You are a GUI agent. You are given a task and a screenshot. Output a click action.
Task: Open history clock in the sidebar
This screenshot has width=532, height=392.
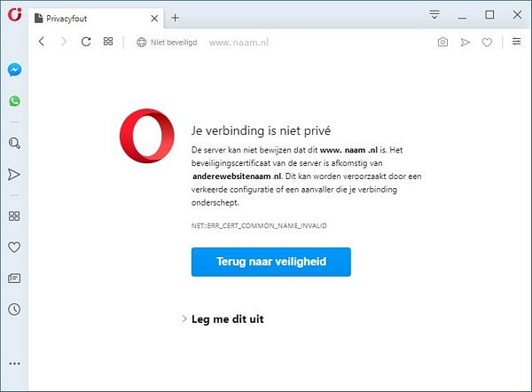tap(14, 310)
